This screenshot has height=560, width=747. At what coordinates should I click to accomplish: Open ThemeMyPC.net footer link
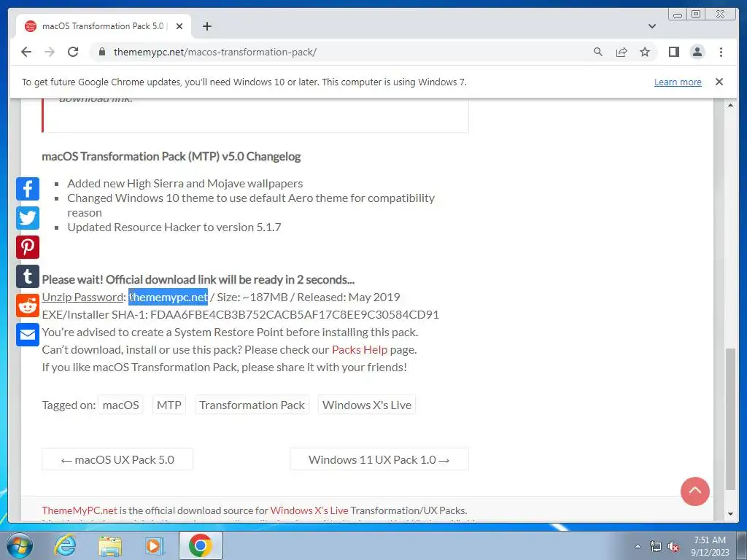pos(79,510)
